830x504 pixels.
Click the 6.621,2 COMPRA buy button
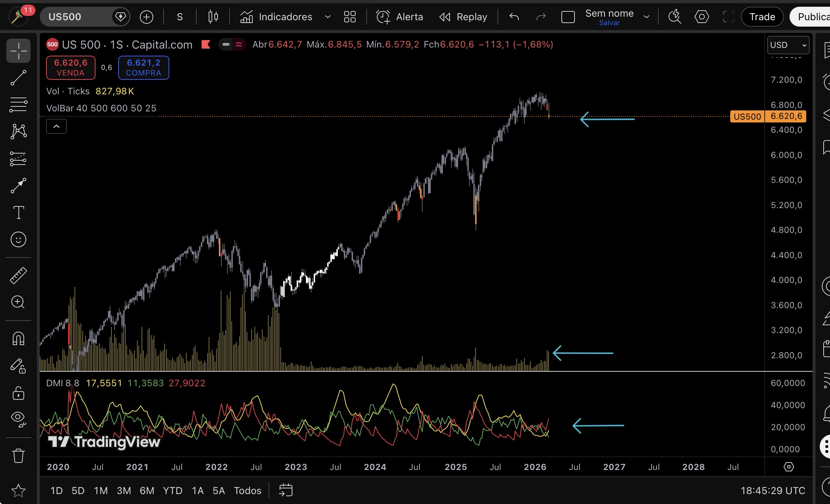pos(143,67)
